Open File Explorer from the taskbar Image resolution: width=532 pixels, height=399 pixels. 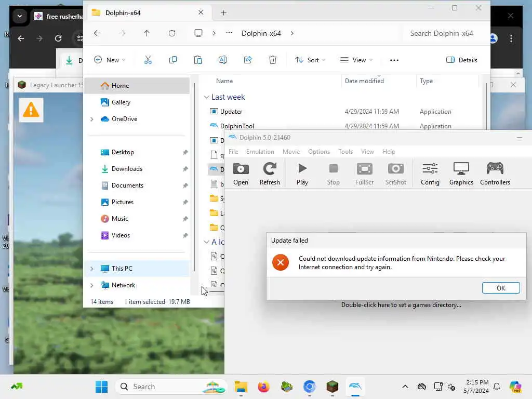(x=241, y=387)
